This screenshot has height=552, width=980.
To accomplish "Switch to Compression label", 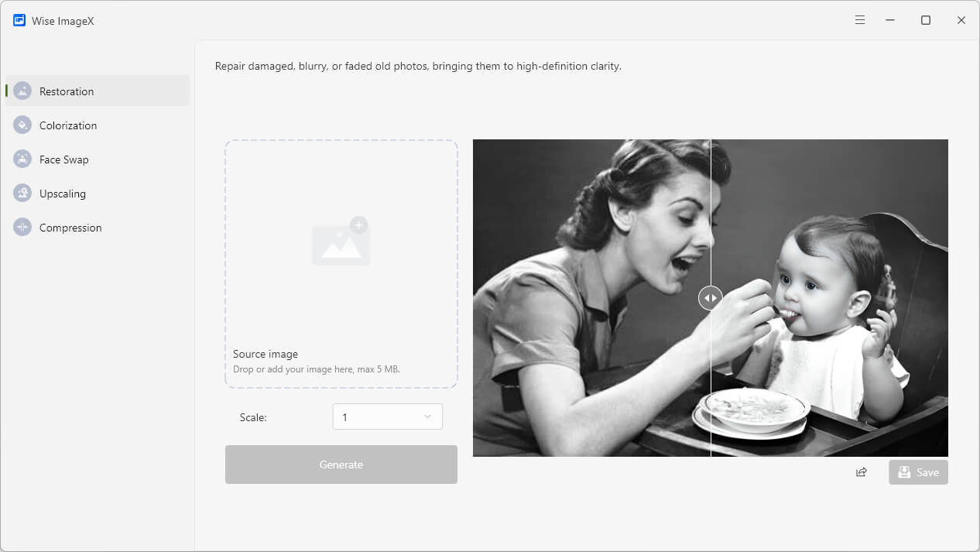I will (x=70, y=228).
